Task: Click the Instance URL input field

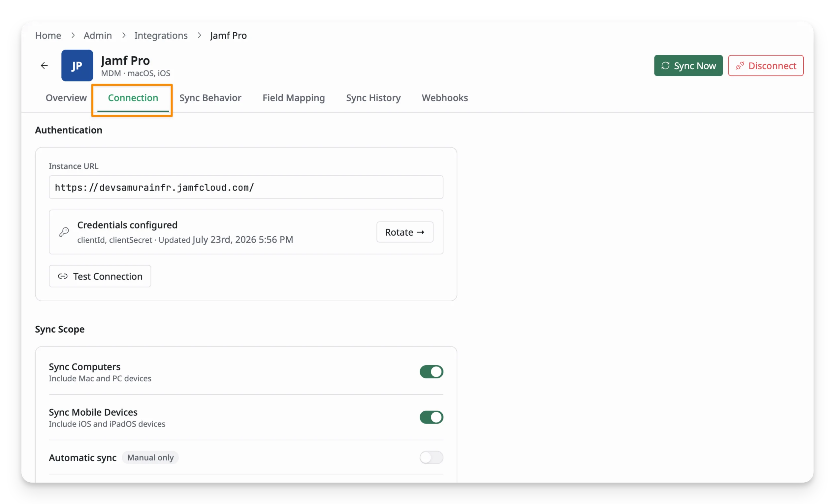Action: [246, 187]
